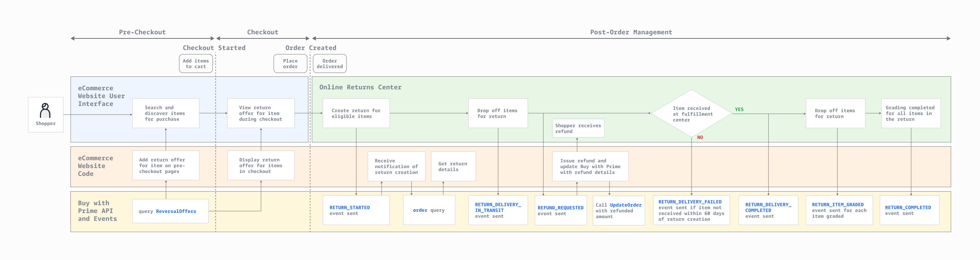Select the "RETURN_STARTED event sent" node

(x=356, y=210)
